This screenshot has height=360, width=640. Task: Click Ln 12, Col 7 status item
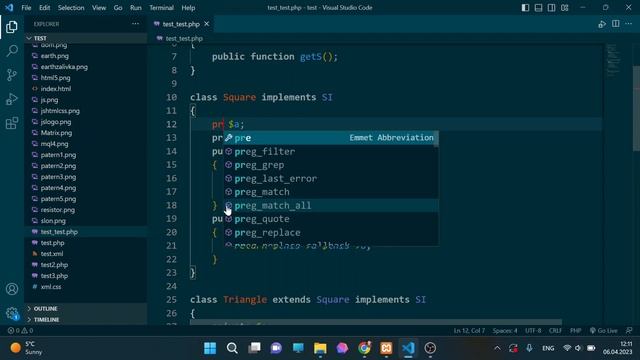click(469, 331)
